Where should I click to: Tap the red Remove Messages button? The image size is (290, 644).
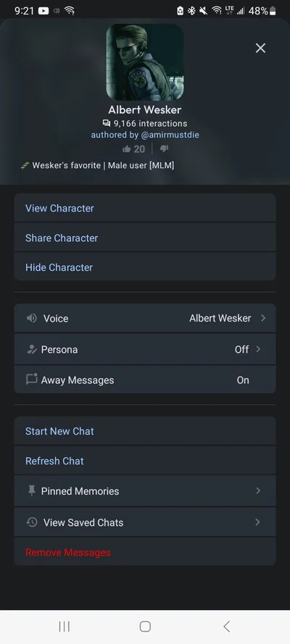(145, 552)
